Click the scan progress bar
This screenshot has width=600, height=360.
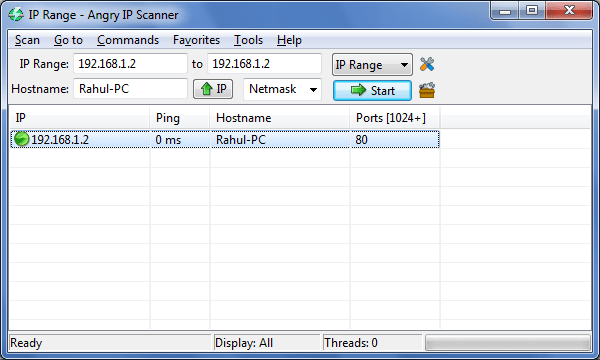click(x=507, y=342)
